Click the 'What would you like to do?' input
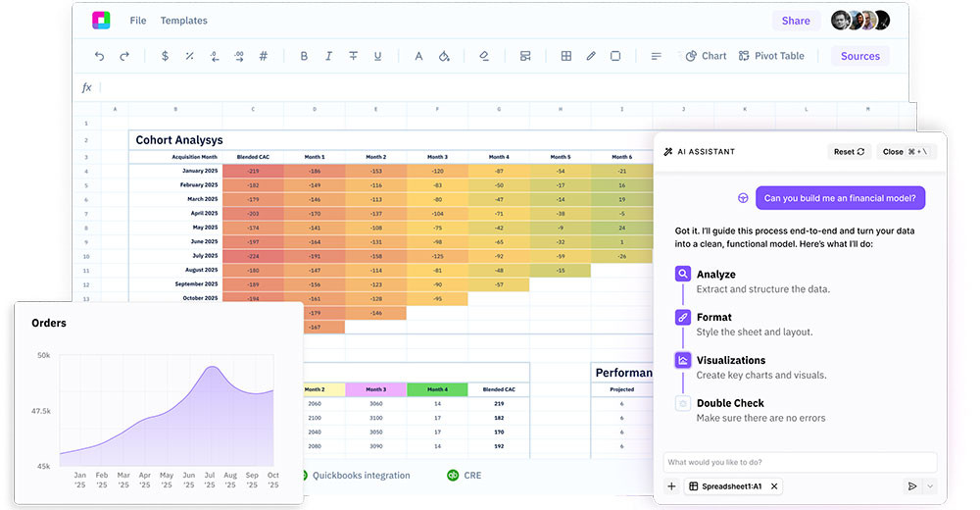Screen dimensions: 980x510 (x=799, y=462)
